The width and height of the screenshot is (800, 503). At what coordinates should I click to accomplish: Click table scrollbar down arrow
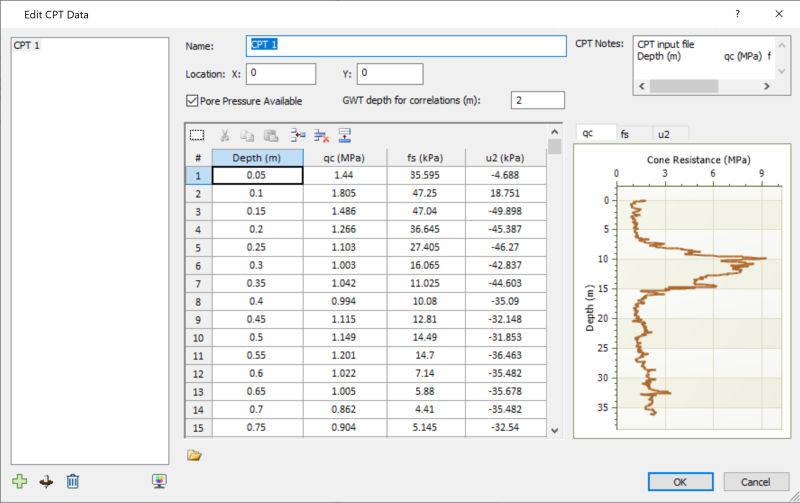click(555, 431)
